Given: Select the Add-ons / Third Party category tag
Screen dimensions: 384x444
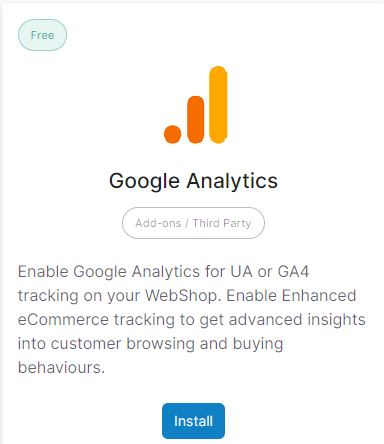Looking at the screenshot, I should coord(193,223).
